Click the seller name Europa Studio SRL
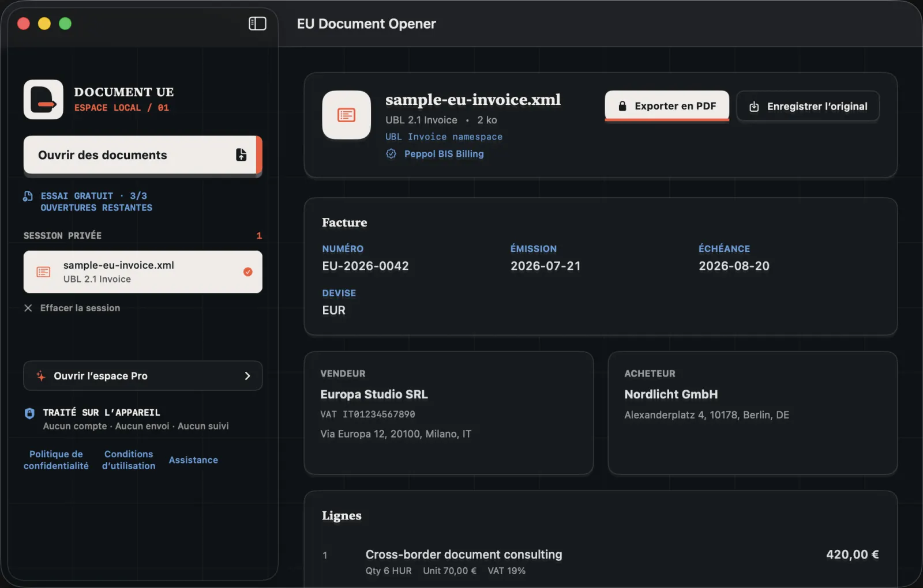The height and width of the screenshot is (588, 923). [x=374, y=394]
